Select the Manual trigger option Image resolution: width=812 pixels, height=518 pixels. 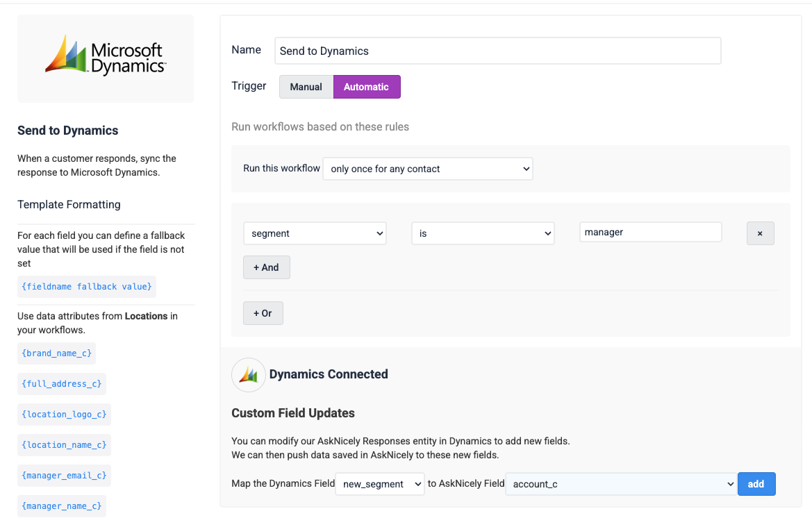pyautogui.click(x=306, y=87)
